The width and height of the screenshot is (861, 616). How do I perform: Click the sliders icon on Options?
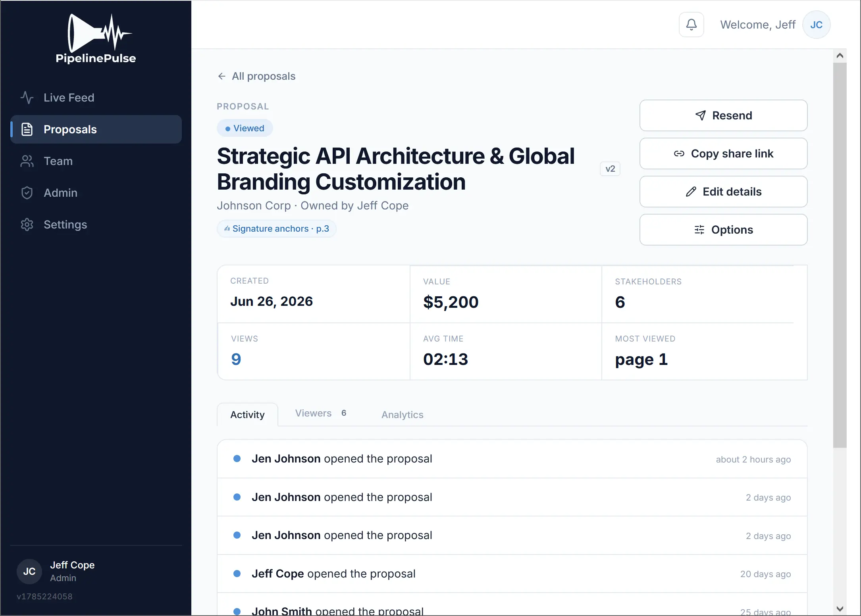pyautogui.click(x=699, y=230)
